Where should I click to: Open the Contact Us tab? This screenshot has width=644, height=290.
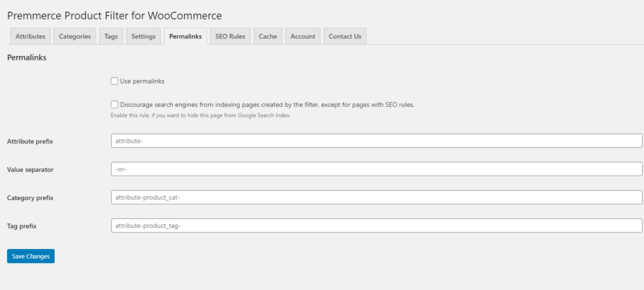tap(345, 36)
